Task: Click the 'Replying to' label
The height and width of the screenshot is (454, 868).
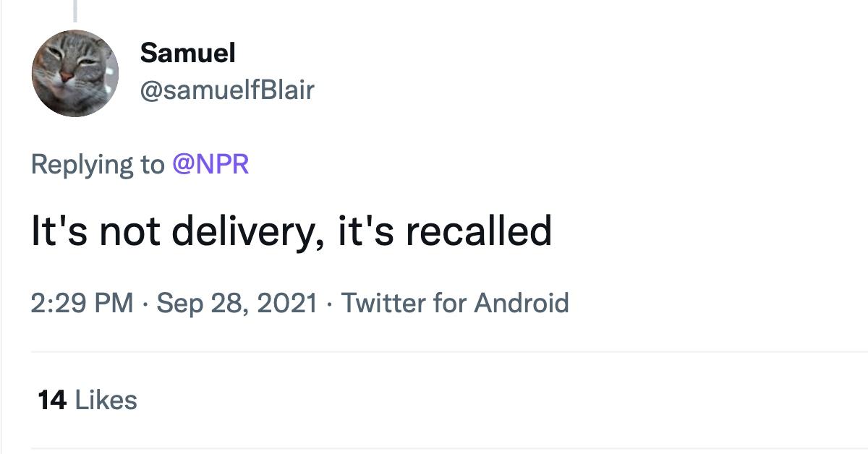Action: tap(98, 166)
